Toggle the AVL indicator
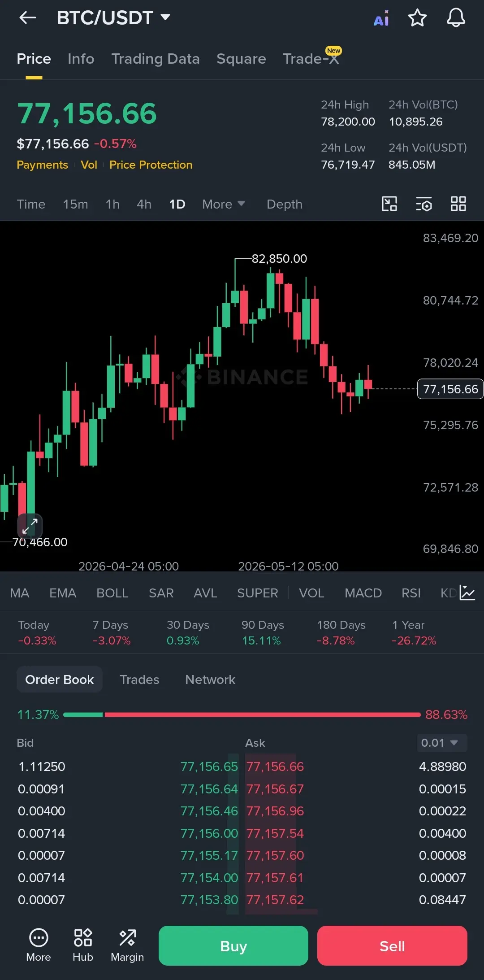 pos(205,593)
